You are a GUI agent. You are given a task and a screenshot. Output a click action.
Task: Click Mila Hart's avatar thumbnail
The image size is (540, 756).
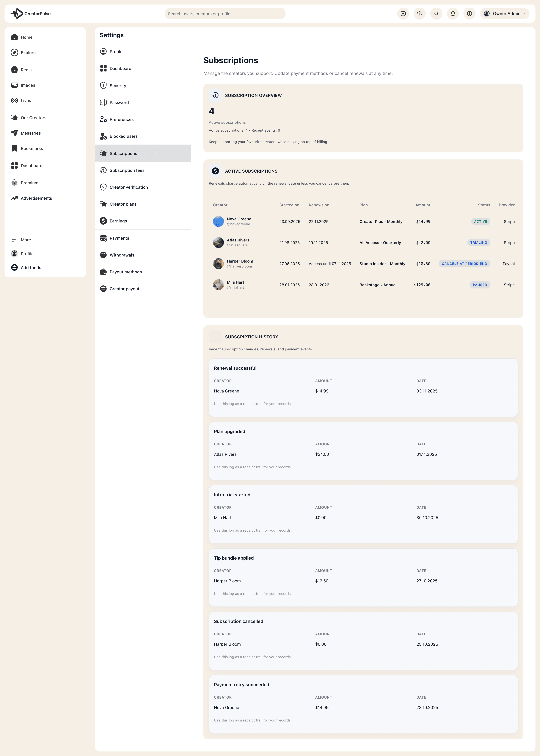pos(218,285)
